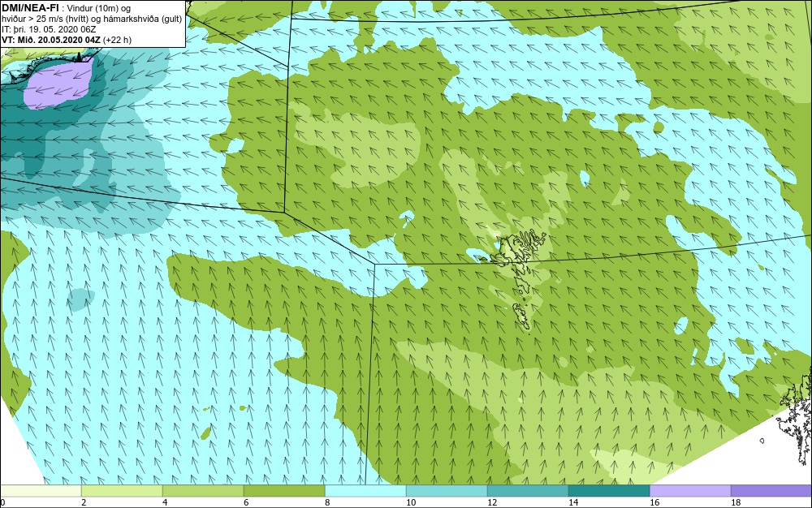This screenshot has width=812, height=508.
Task: Click the legend label '4'
Action: pyautogui.click(x=165, y=502)
